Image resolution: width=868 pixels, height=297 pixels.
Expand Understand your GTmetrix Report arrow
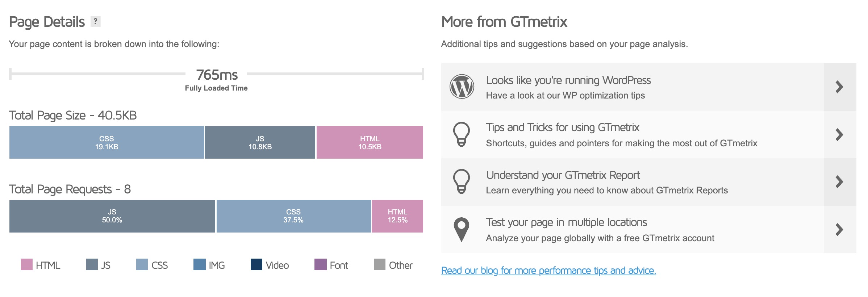(839, 182)
